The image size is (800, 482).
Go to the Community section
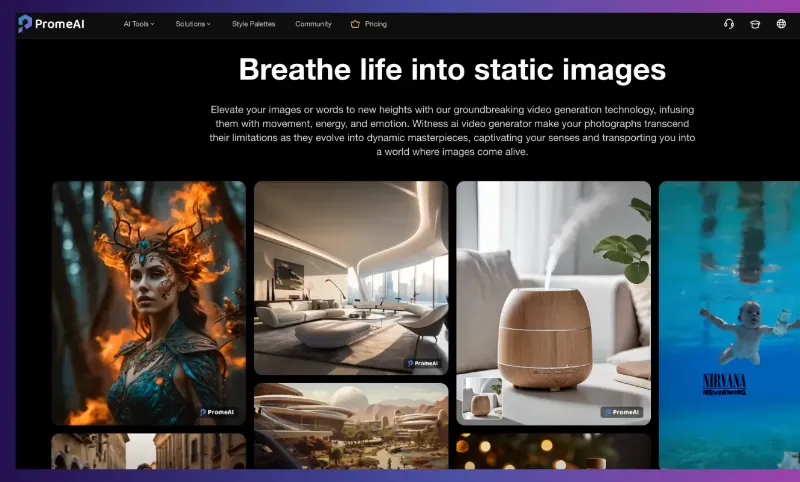(x=313, y=24)
